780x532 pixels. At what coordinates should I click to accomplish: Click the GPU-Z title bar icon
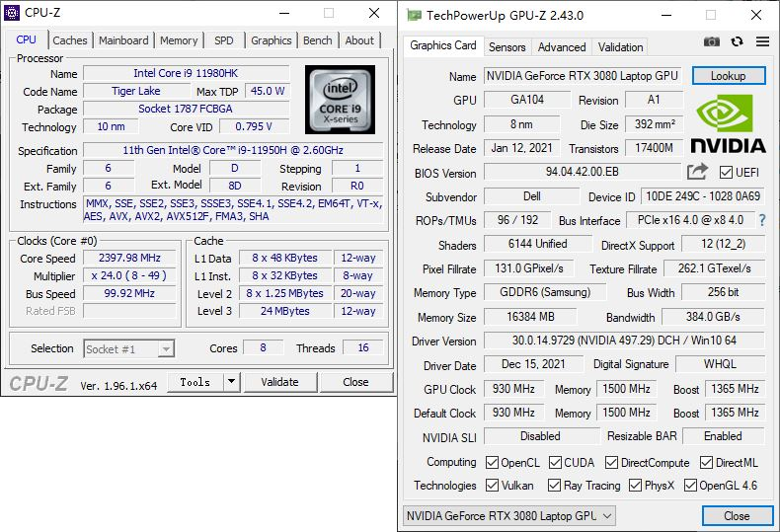(x=414, y=15)
